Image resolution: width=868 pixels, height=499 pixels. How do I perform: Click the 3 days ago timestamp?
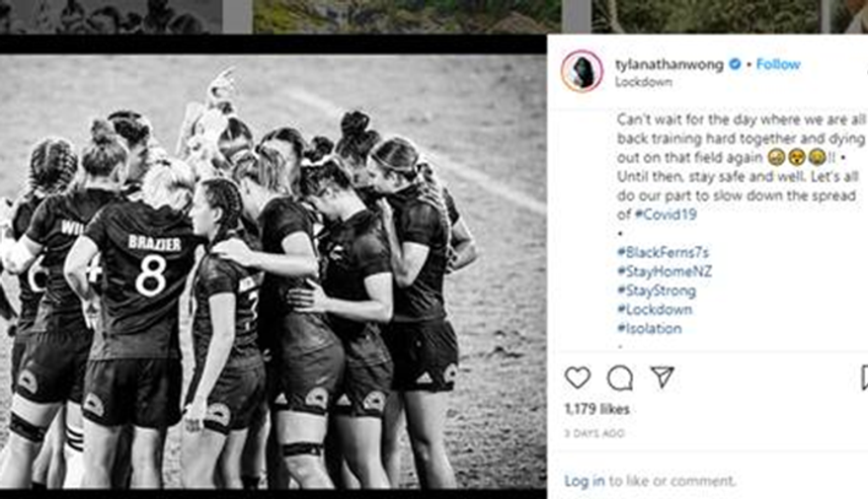[594, 433]
